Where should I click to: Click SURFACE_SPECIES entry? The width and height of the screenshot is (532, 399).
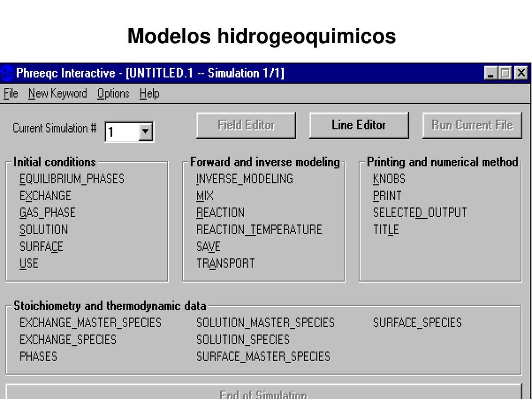(418, 323)
